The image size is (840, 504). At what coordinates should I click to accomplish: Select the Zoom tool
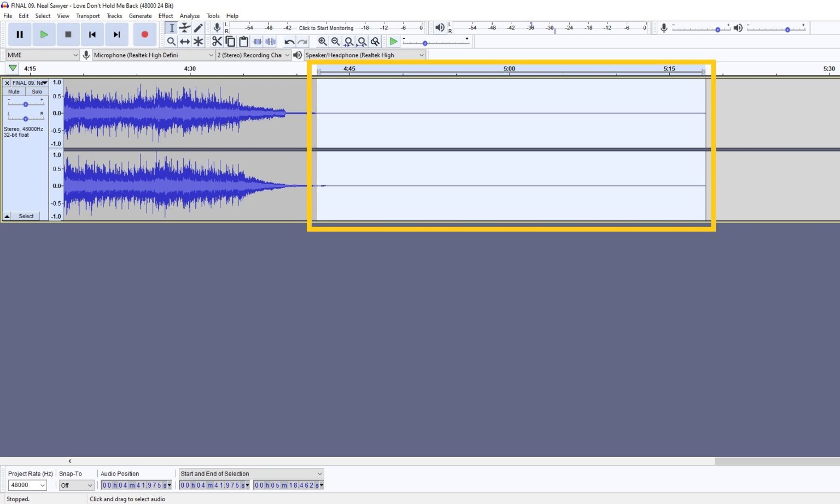[x=172, y=41]
